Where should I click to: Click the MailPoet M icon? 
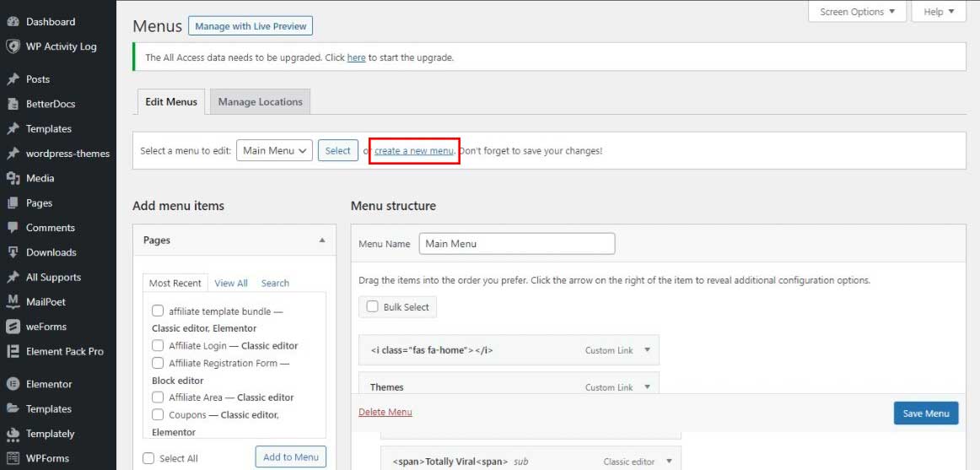(13, 302)
